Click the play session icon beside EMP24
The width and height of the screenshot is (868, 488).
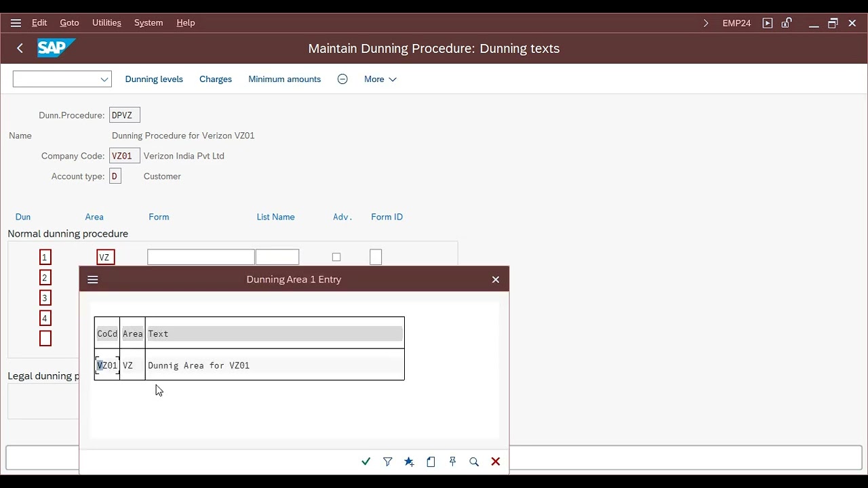(x=768, y=23)
